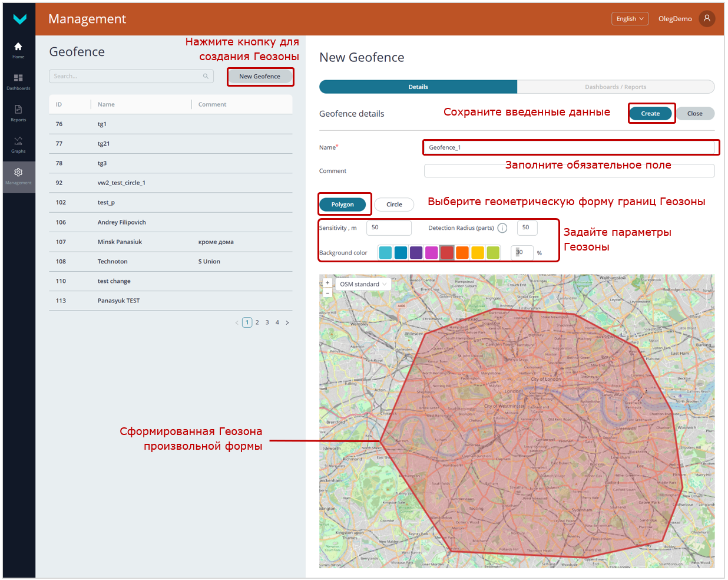This screenshot has width=728, height=580.
Task: Select the Circle shape option
Action: coord(394,205)
